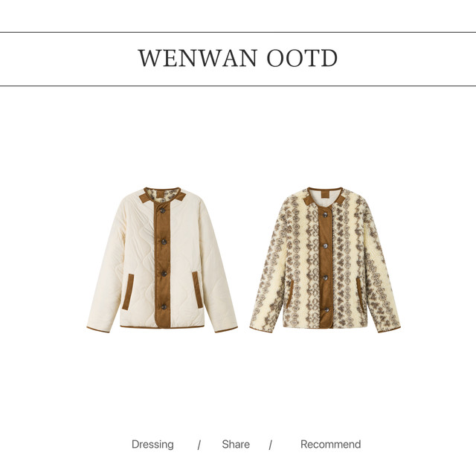Click the slash between Share and Recommend
The image size is (476, 476).
click(270, 446)
